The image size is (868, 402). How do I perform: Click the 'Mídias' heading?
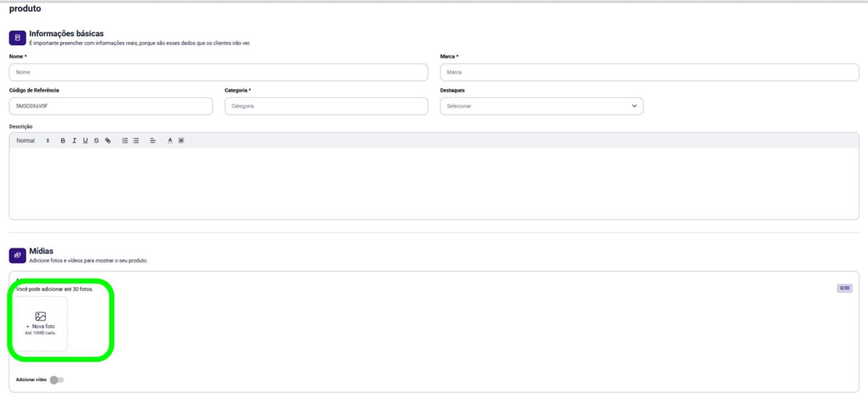41,251
